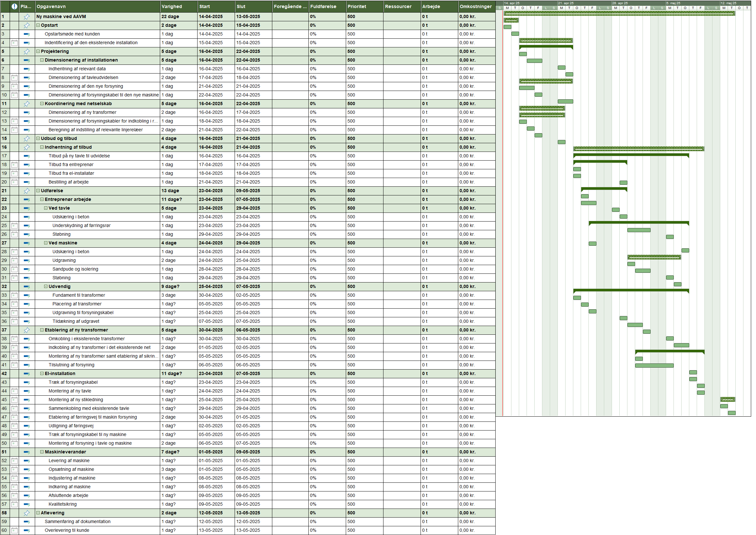Select the Omkostninger column header
This screenshot has height=535, width=756.
click(476, 6)
